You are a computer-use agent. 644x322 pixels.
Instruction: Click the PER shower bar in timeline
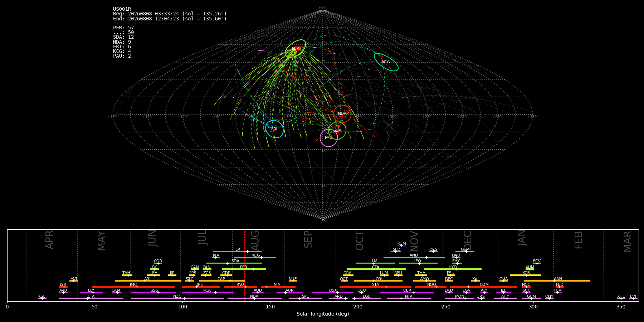pyautogui.click(x=244, y=269)
